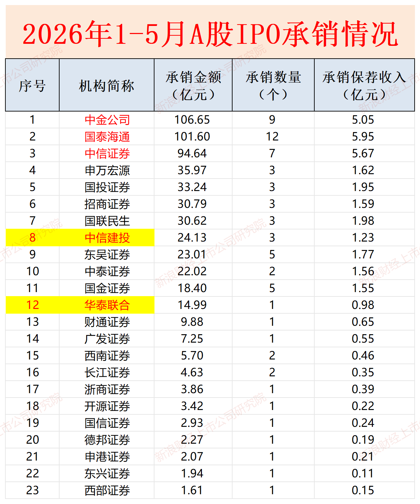Select the 0.15 revenue cell

364,491
